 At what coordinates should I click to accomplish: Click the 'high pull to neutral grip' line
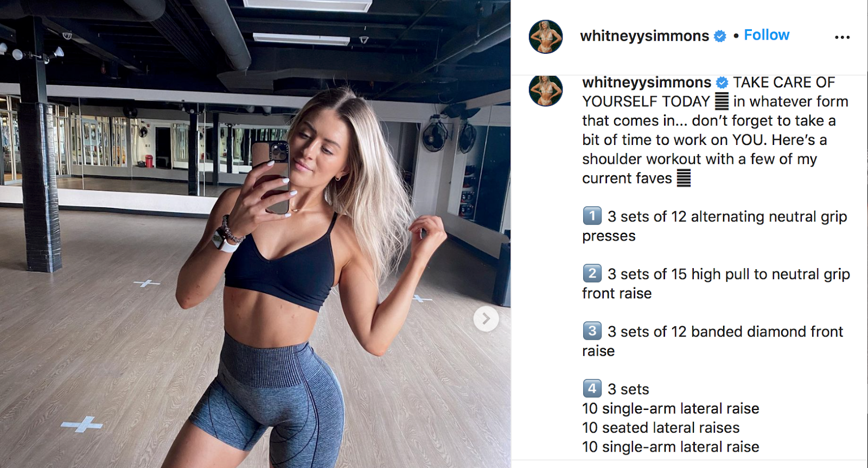[x=716, y=283]
